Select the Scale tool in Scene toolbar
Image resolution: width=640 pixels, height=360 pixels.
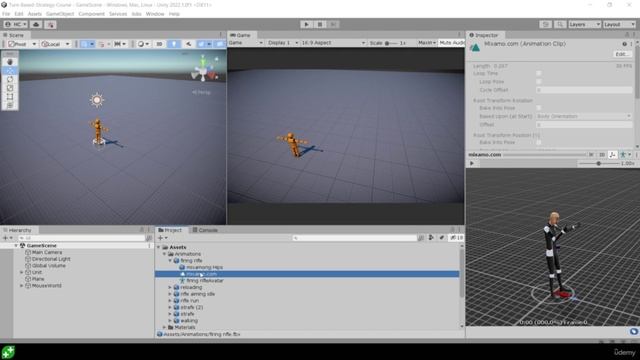10,88
